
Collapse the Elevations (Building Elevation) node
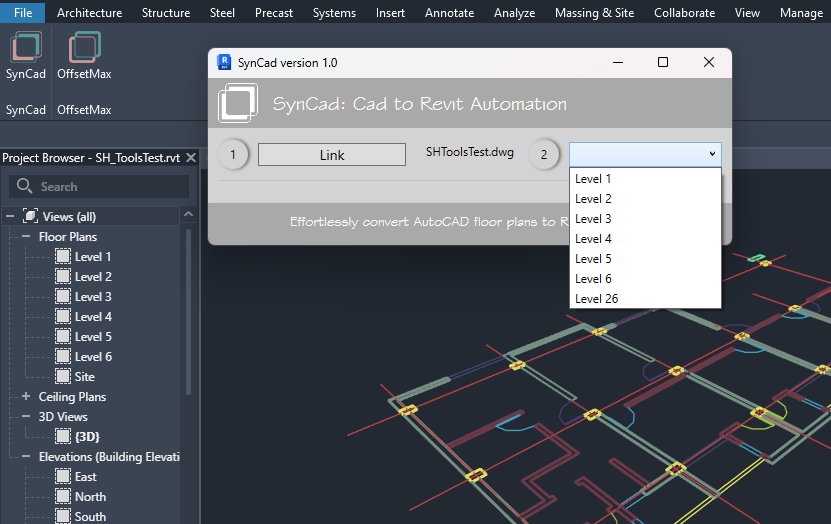26,456
